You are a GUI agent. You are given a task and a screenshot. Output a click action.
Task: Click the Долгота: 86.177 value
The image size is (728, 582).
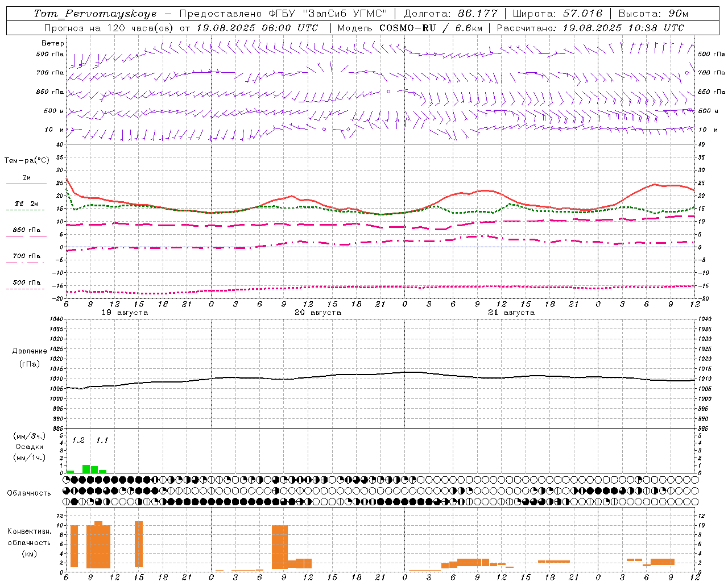pos(450,14)
